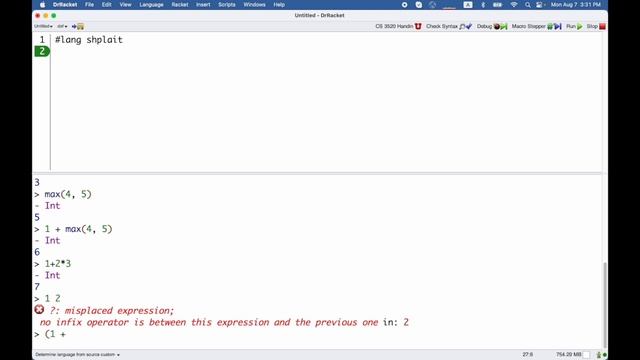The height and width of the screenshot is (360, 640).
Task: Click the Spotlight search icon
Action: coord(527,4)
